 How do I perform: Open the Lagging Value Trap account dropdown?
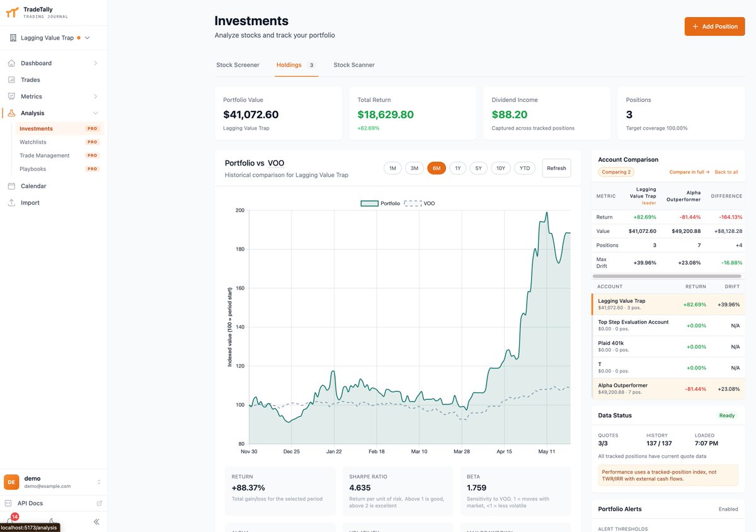pos(50,38)
